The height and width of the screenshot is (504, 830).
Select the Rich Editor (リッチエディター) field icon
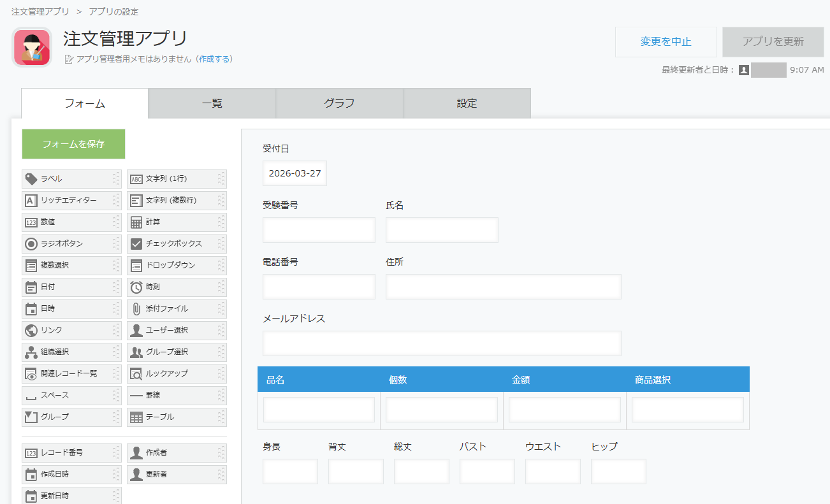tap(31, 201)
